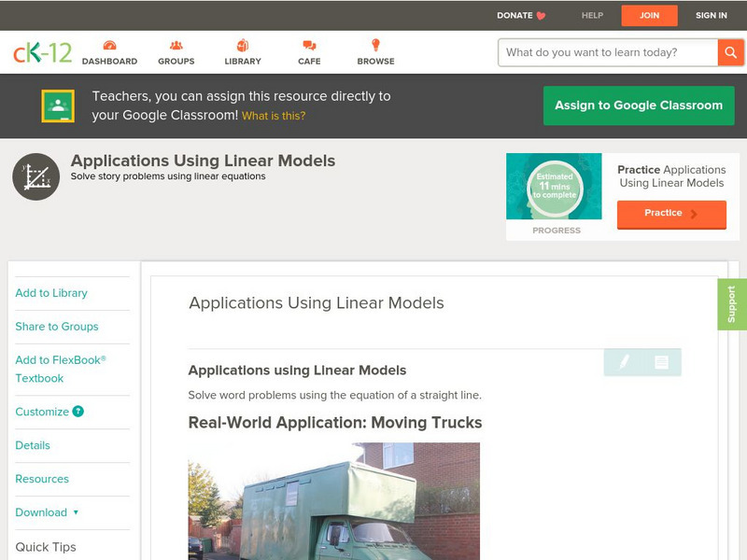Screen dimensions: 747x560
Task: Open the 'What is this?' link
Action: pyautogui.click(x=274, y=116)
